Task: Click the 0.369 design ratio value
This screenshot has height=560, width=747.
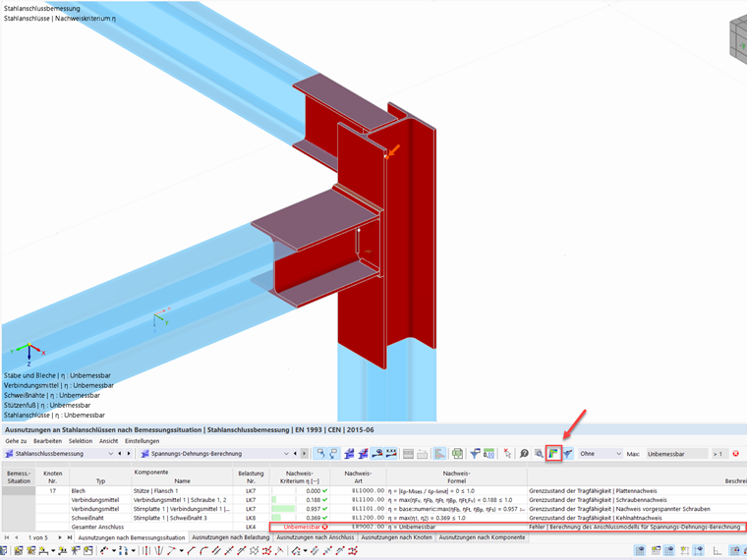Action: pos(313,518)
